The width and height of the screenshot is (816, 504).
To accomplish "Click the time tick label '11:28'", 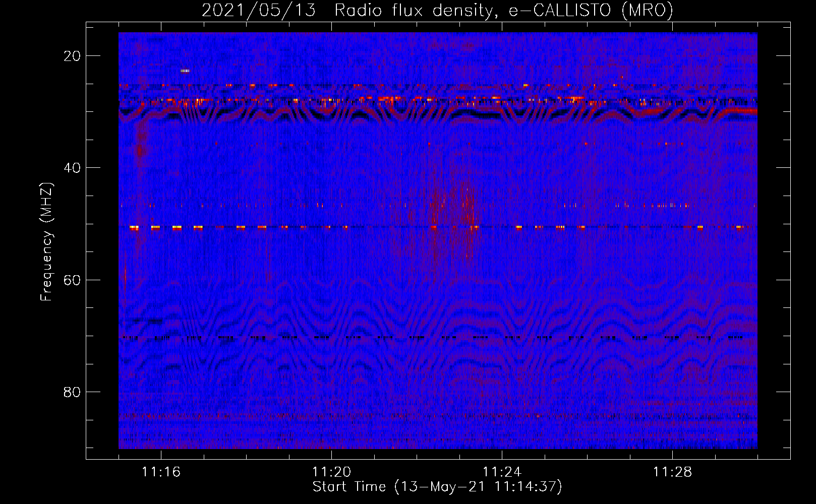I will pyautogui.click(x=673, y=472).
